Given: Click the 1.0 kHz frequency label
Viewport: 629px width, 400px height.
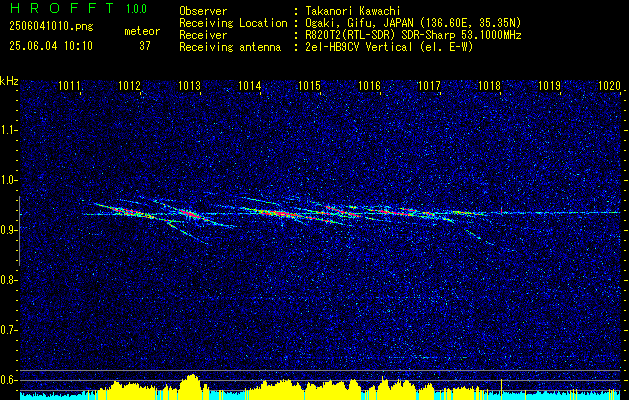Looking at the screenshot, I should (7, 180).
